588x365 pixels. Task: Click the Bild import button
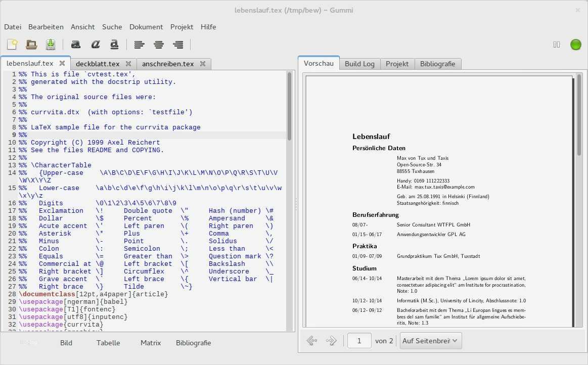click(66, 343)
